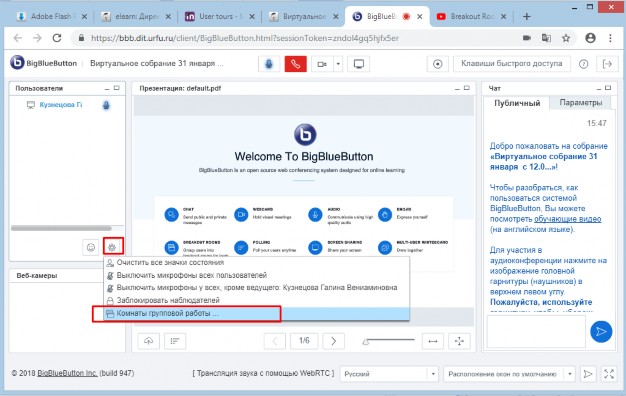Close the elearn browser tab

(x=168, y=16)
